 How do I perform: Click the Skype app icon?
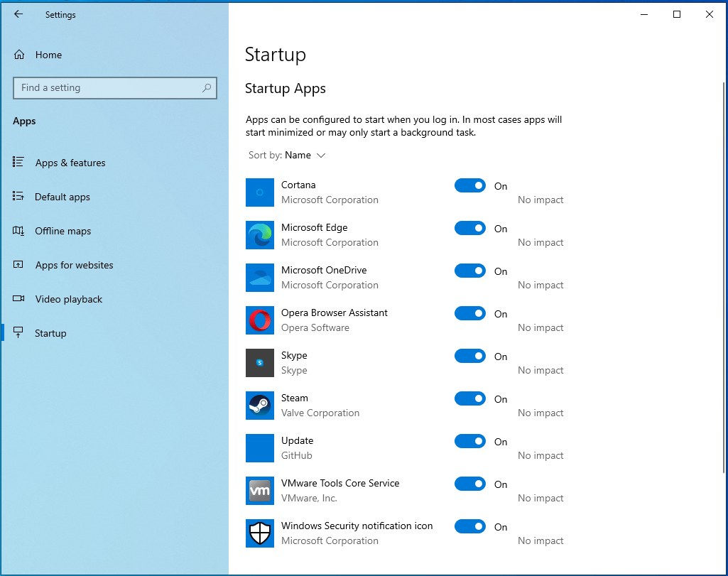click(259, 362)
